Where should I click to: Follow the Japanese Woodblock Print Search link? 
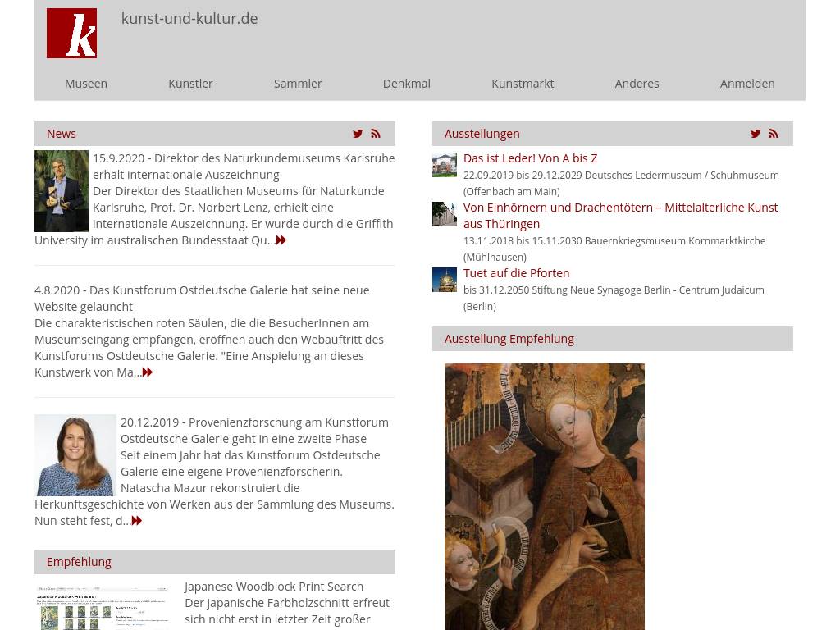click(274, 587)
